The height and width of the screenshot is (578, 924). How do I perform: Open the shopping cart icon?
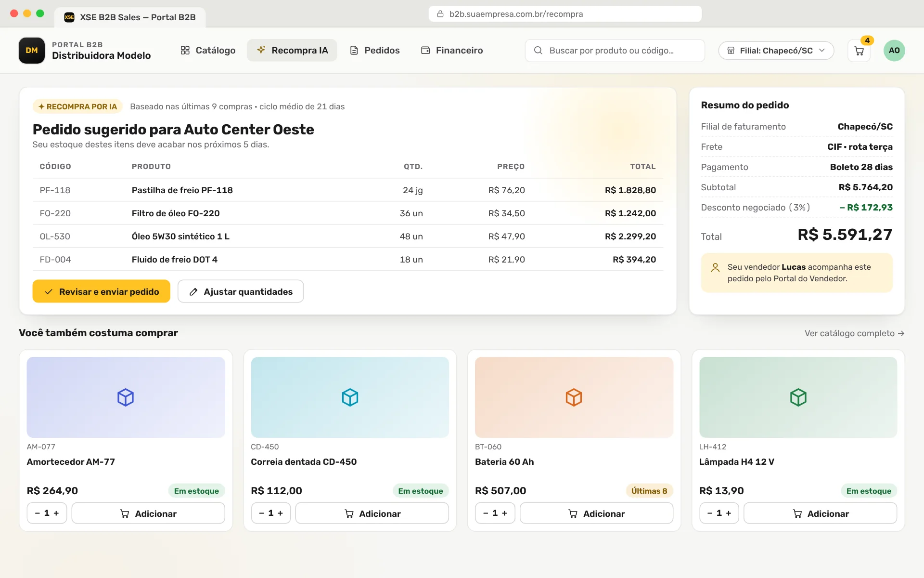[x=859, y=51]
